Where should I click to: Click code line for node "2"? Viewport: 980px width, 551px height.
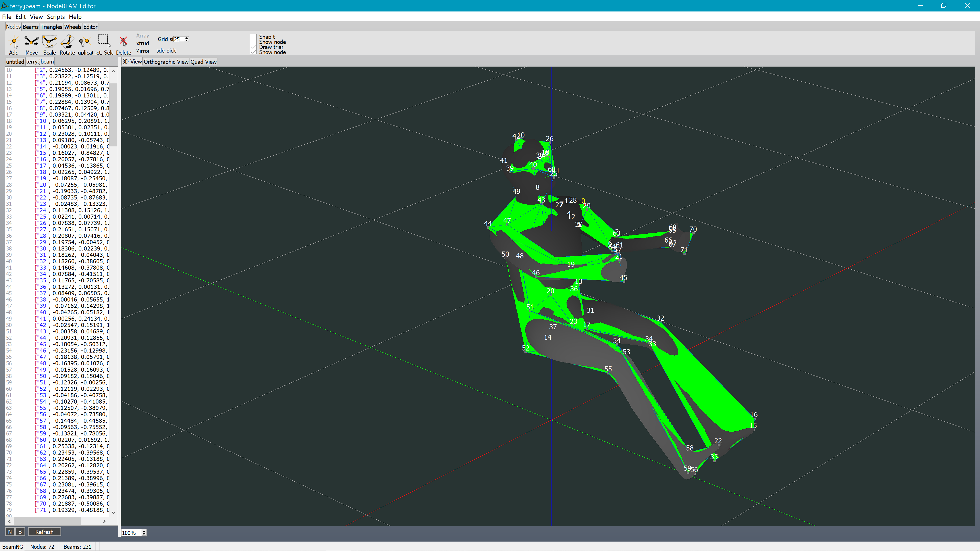click(71, 70)
